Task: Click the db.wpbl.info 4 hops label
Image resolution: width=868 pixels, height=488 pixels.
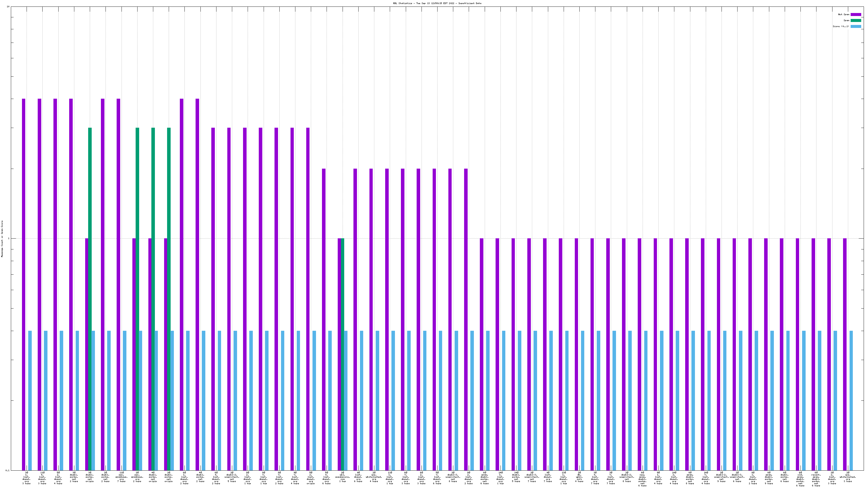Action: pyautogui.click(x=579, y=477)
